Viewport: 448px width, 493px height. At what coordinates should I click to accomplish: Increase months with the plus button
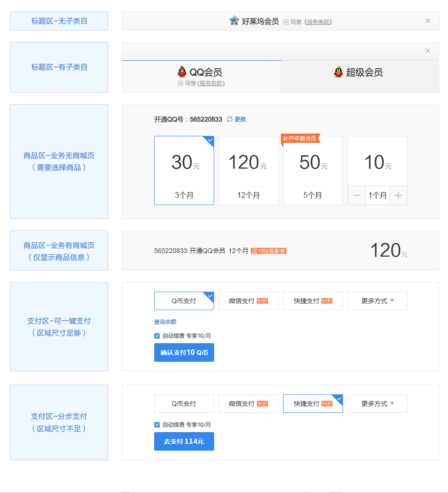398,195
